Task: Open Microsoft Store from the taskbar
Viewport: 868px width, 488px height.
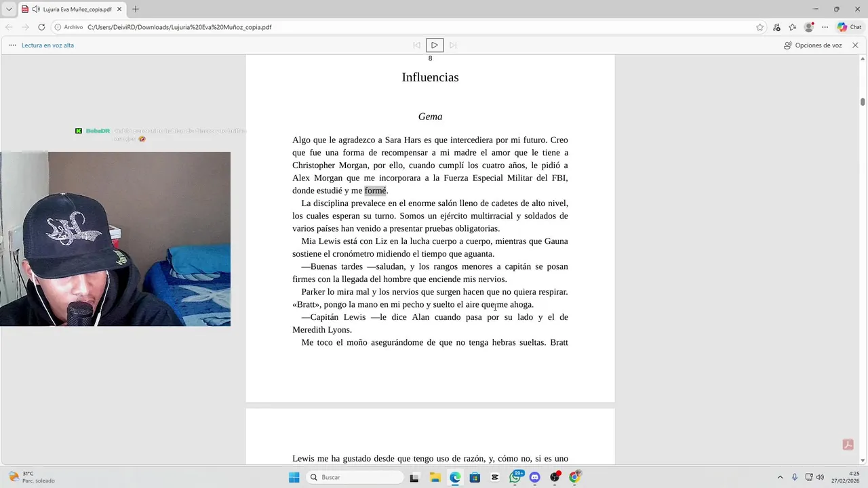Action: point(475,477)
